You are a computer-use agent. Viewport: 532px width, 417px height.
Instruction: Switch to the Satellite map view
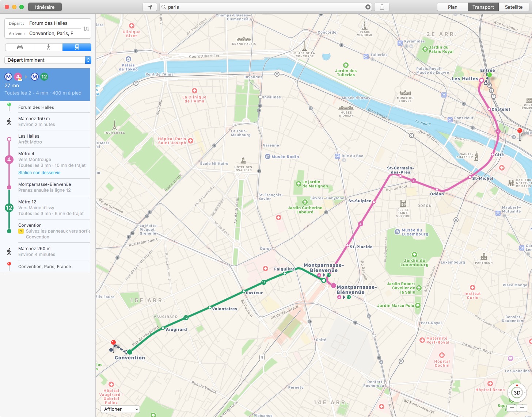(x=514, y=7)
